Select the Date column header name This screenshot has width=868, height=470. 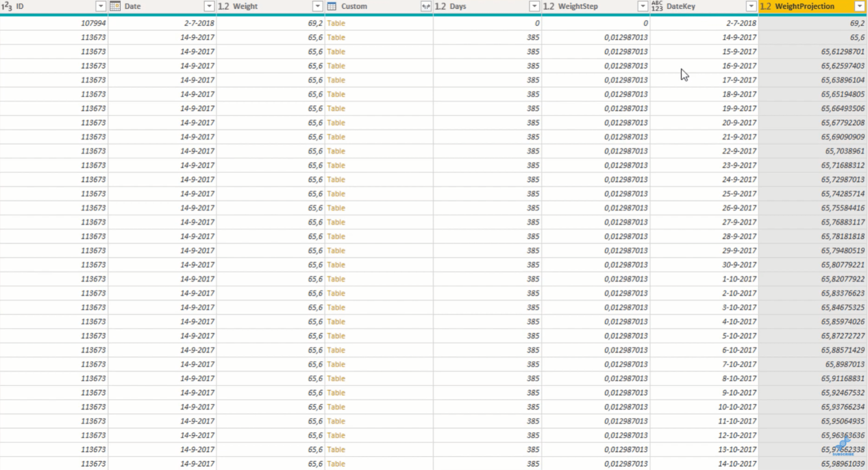point(132,6)
